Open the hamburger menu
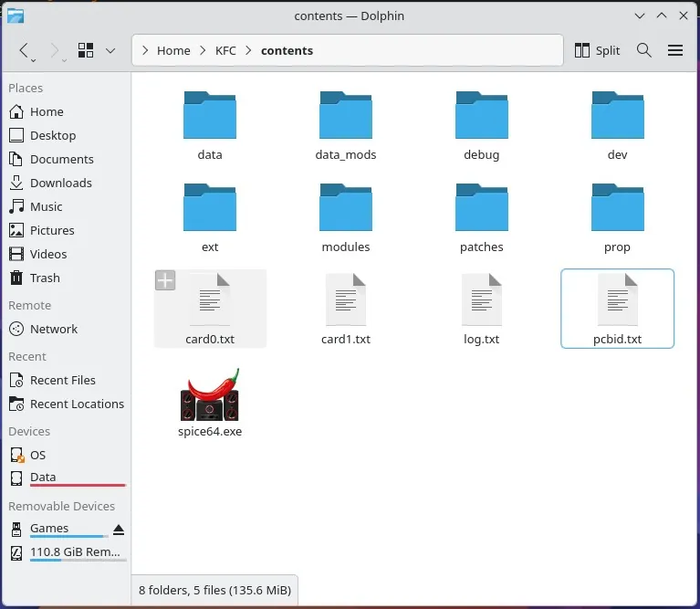Screen dimensions: 700x609 coord(675,51)
